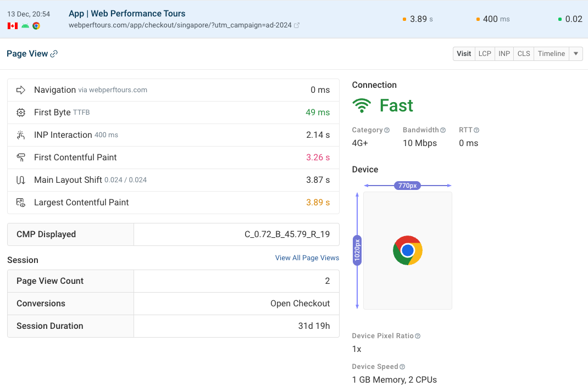
Task: Click the Largest Contentful Paint icon
Action: pyautogui.click(x=20, y=202)
